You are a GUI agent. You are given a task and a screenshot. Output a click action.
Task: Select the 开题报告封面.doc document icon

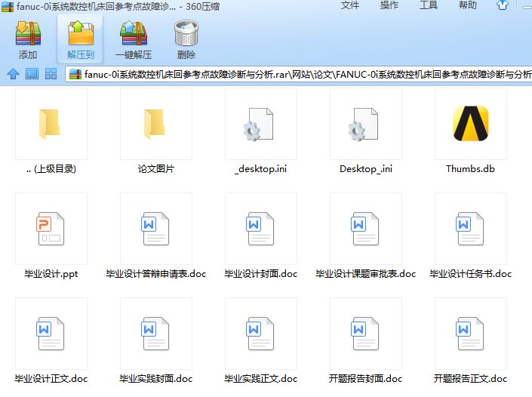[366, 334]
